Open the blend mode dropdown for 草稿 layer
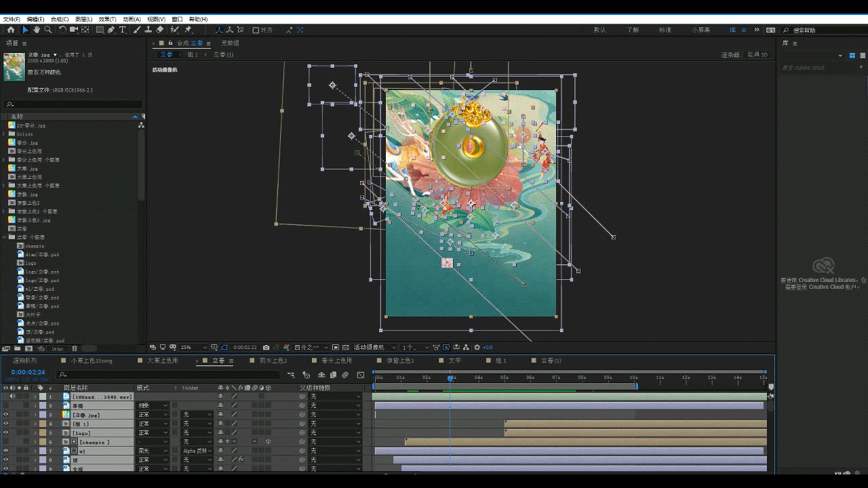This screenshot has width=868, height=488. [x=153, y=405]
